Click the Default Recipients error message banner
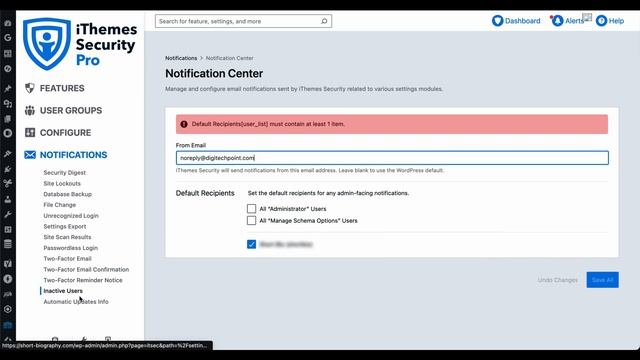 [x=392, y=124]
